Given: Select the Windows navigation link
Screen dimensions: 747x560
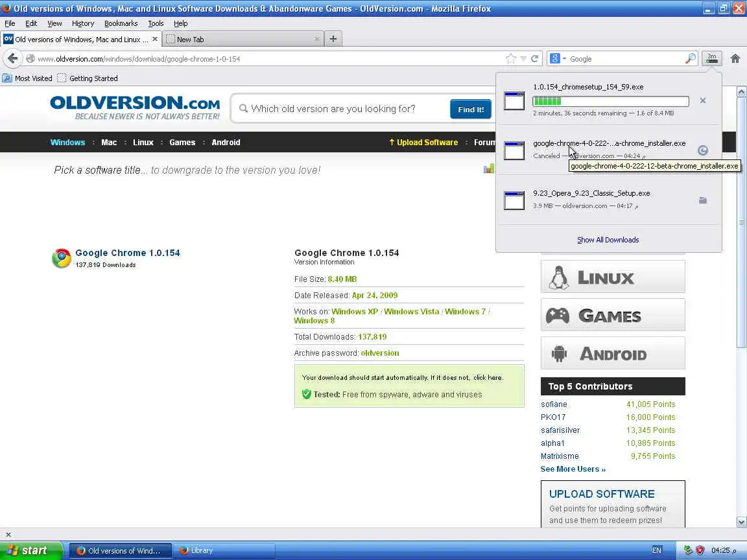Looking at the screenshot, I should coord(67,143).
